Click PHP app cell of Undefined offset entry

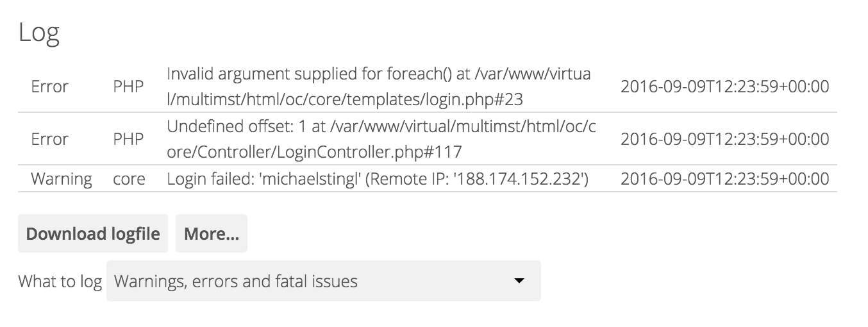(128, 139)
